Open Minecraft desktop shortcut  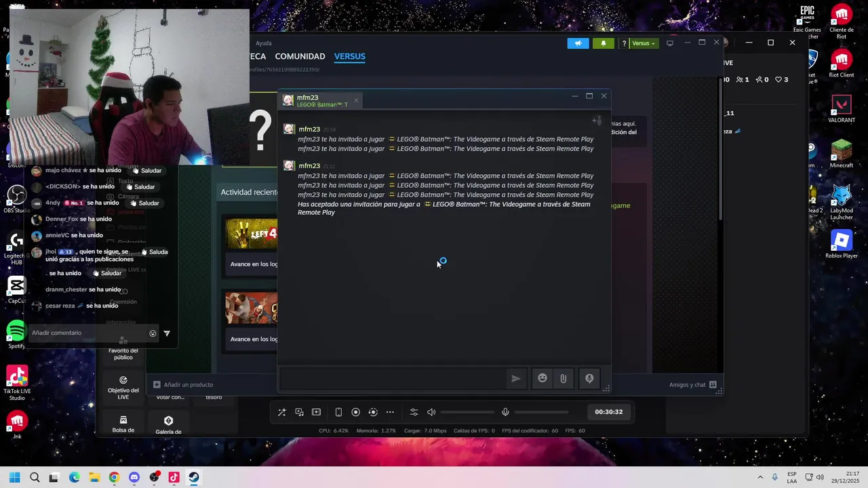842,154
